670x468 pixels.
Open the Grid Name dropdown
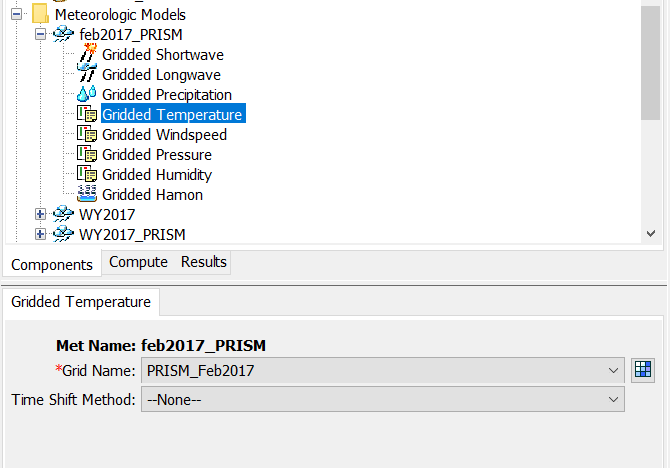pyautogui.click(x=613, y=371)
